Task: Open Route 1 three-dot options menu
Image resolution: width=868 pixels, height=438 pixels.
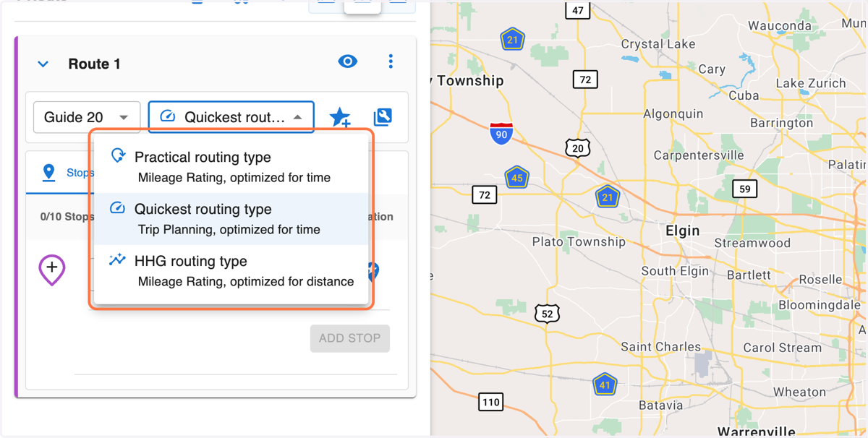Action: pos(391,61)
